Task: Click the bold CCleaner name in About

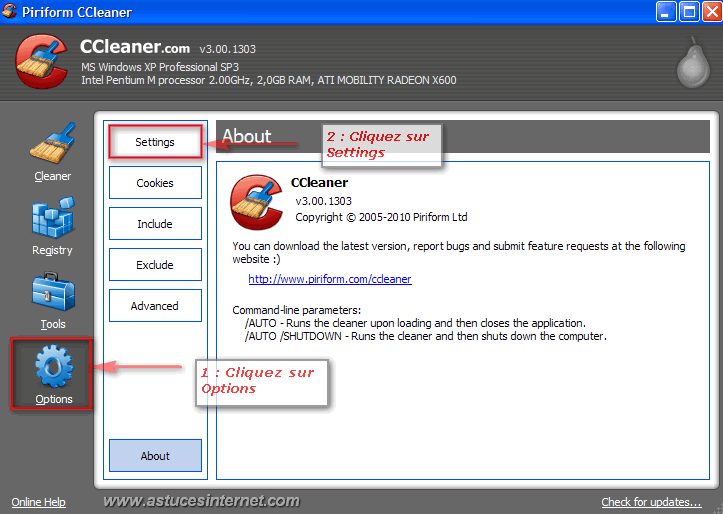Action: (x=320, y=183)
